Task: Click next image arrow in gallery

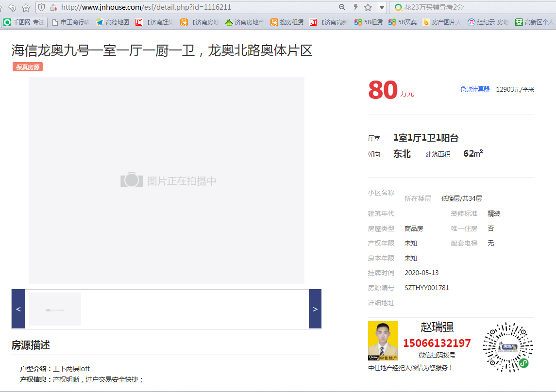Action: 315,309
